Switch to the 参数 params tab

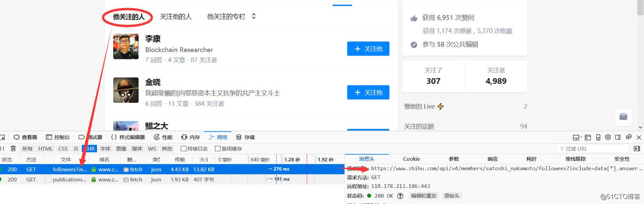pos(454,159)
